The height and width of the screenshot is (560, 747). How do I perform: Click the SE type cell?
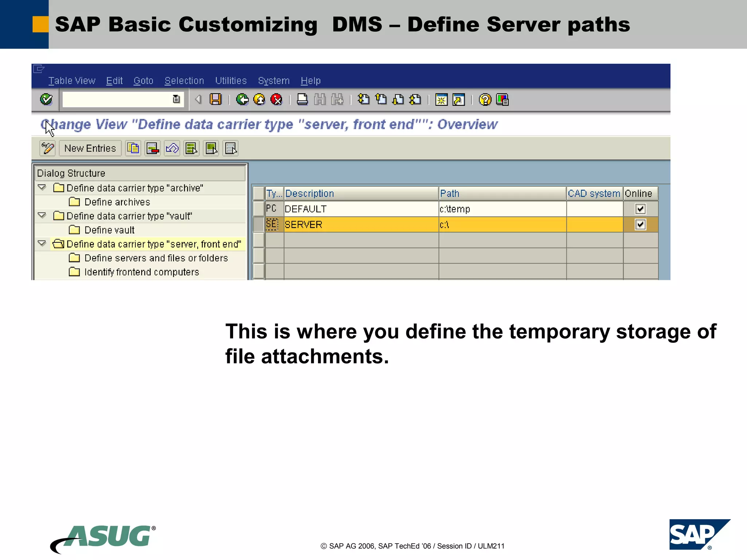tap(274, 225)
